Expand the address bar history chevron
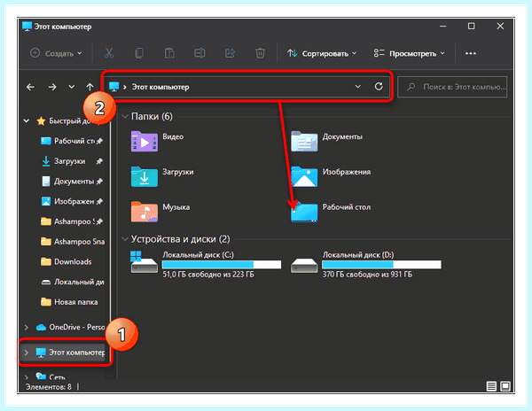Screen dimensions: 532x411 tap(358, 87)
